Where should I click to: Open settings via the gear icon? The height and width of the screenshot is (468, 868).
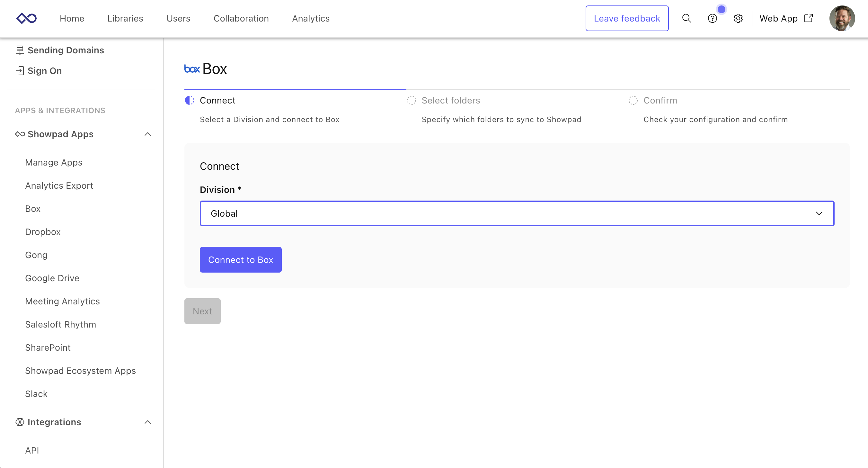point(738,18)
